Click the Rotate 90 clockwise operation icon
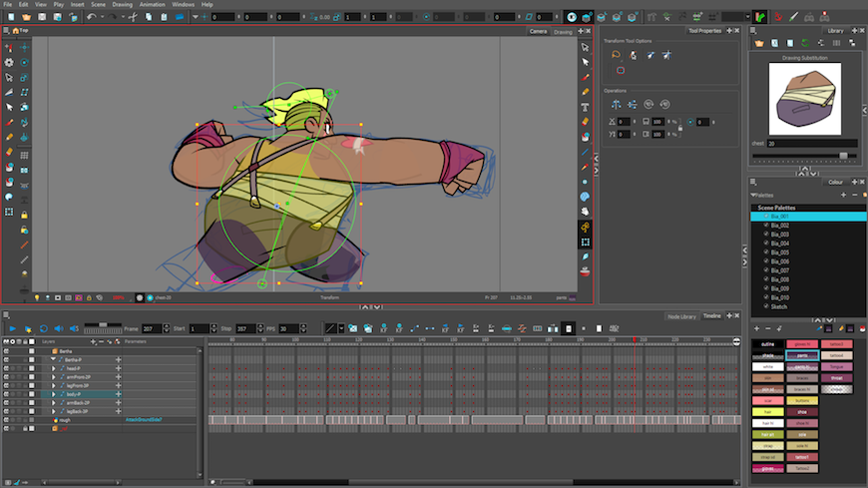This screenshot has height=488, width=868. 649,104
